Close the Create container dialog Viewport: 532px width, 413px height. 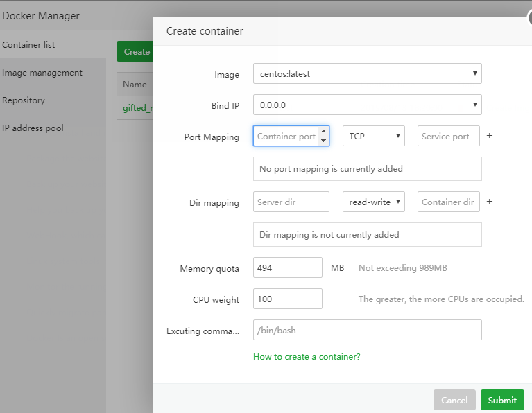[529, 19]
